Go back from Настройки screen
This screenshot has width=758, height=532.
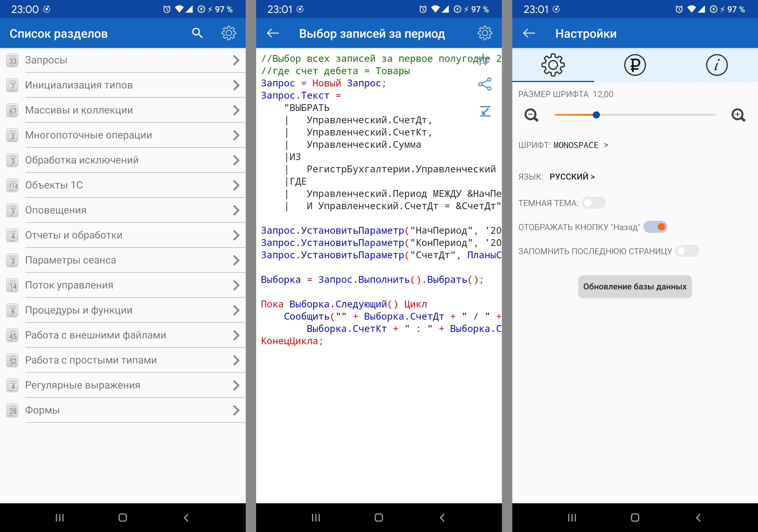(529, 33)
